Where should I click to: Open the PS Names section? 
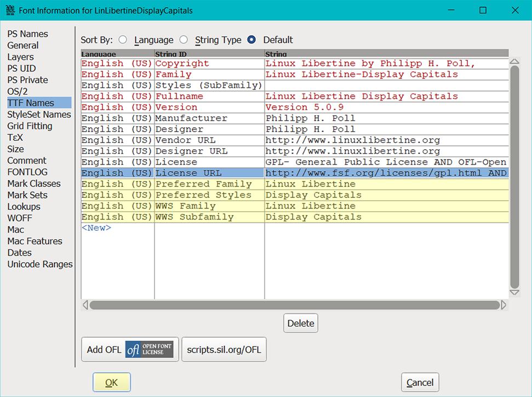tap(28, 34)
